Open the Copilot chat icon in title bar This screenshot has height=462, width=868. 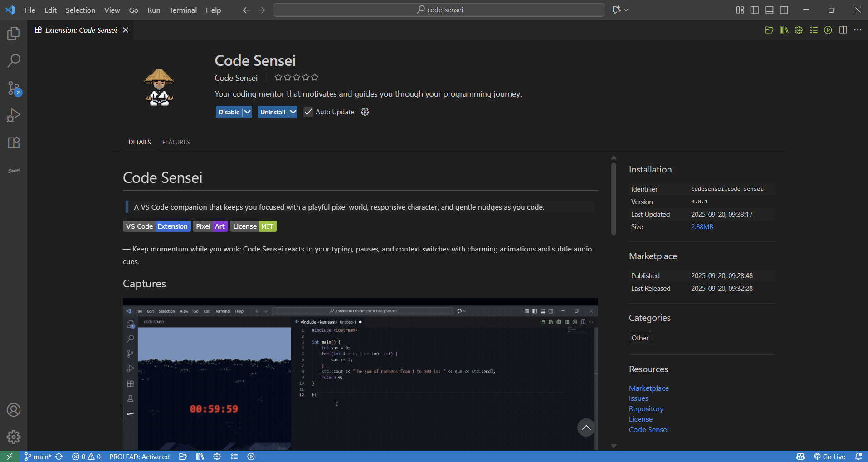[617, 10]
